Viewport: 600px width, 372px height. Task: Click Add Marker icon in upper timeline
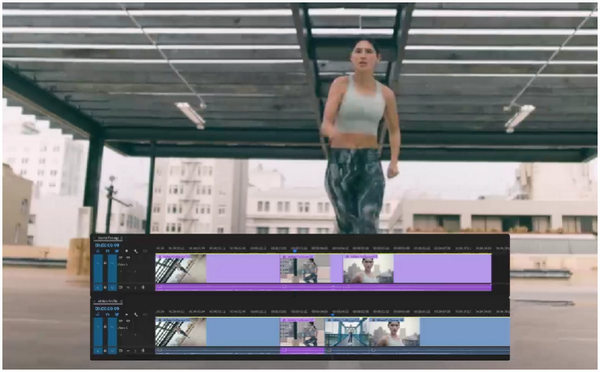[x=127, y=251]
